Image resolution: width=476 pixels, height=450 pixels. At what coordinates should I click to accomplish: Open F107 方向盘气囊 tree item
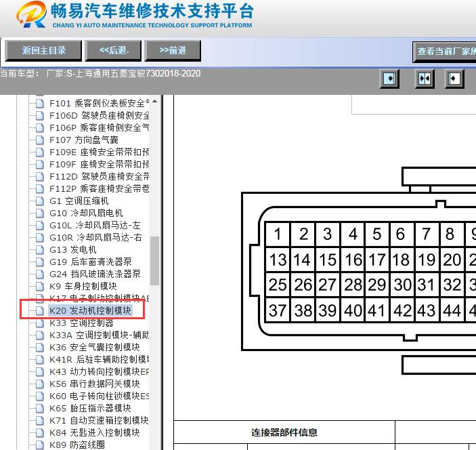coord(84,140)
